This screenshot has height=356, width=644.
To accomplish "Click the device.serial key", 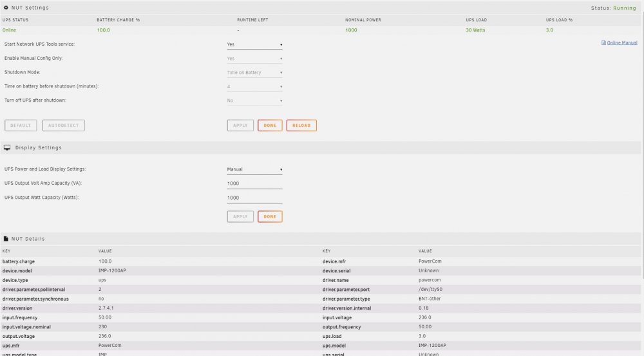I will (336, 271).
